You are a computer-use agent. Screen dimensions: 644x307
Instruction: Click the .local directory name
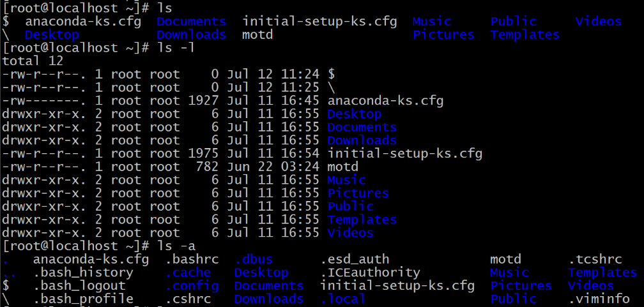pos(342,299)
